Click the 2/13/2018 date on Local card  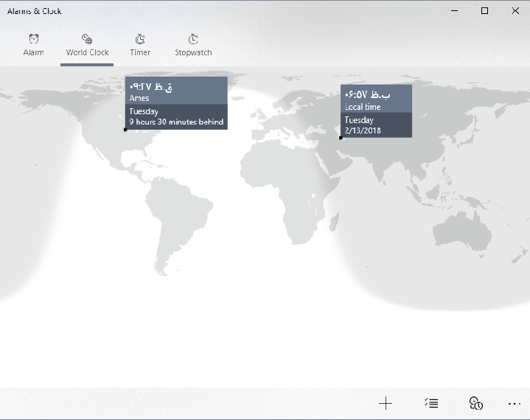tap(363, 130)
